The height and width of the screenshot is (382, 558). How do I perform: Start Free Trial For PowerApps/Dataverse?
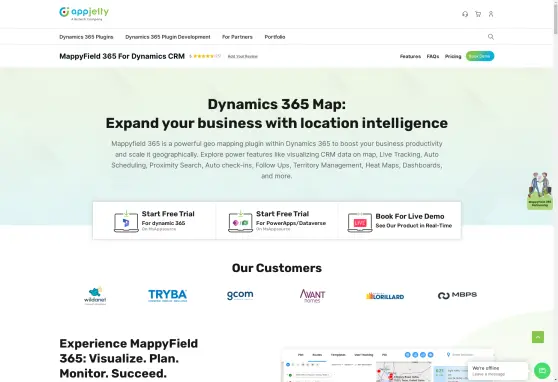tap(277, 221)
